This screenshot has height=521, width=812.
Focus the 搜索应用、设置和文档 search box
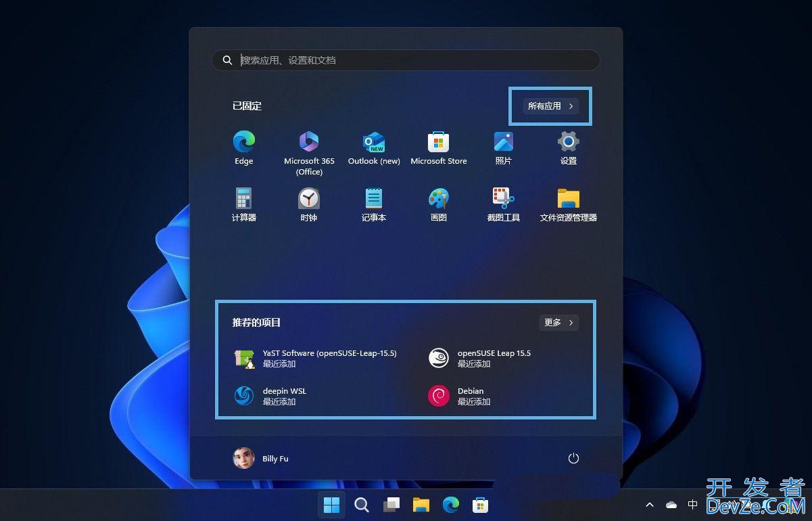tap(406, 60)
